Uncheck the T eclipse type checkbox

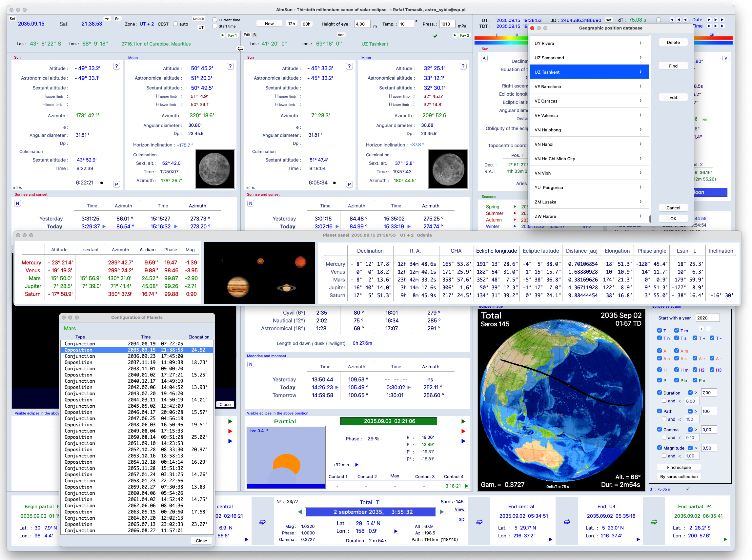[x=660, y=331]
